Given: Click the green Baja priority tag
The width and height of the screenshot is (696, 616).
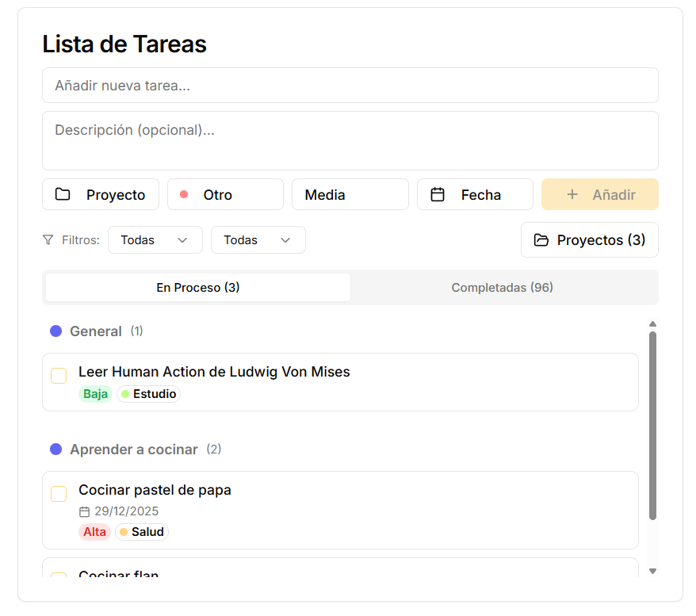Looking at the screenshot, I should tap(95, 393).
